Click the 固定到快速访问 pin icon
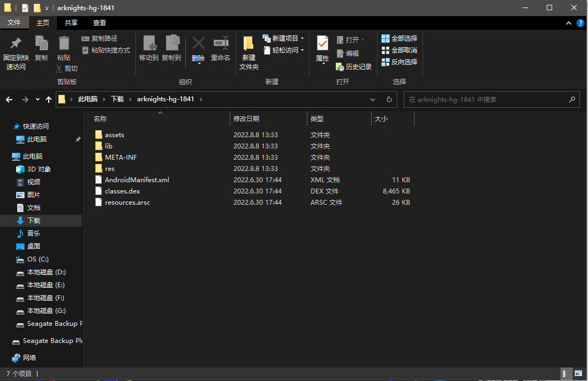588x381 pixels. [x=16, y=44]
